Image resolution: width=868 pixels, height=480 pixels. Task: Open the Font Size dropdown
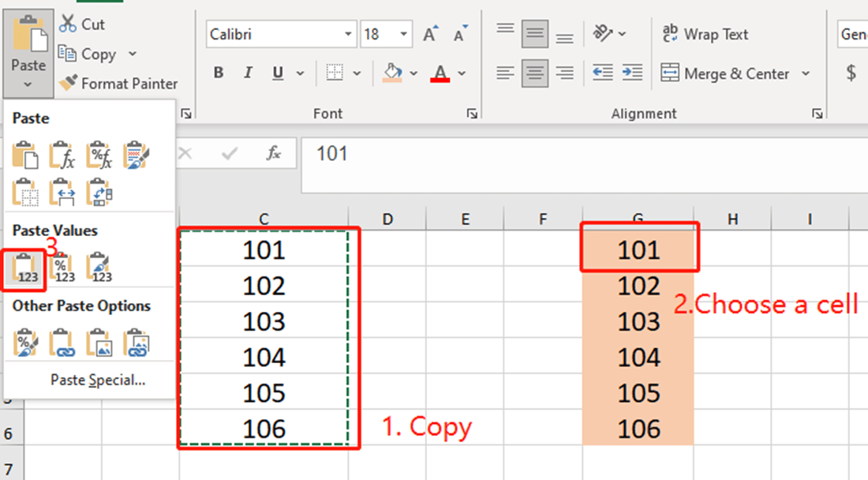pos(403,34)
